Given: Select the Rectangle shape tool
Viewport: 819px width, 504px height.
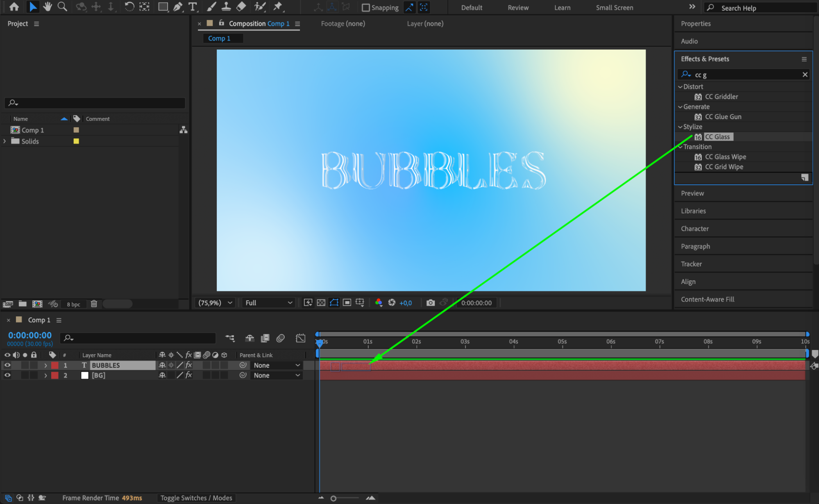Looking at the screenshot, I should tap(163, 7).
